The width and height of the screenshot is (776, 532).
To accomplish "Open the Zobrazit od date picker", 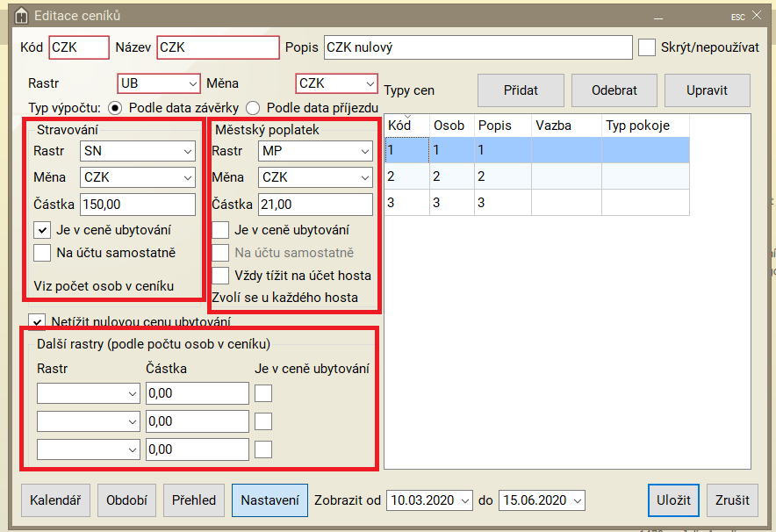I will pyautogui.click(x=429, y=500).
